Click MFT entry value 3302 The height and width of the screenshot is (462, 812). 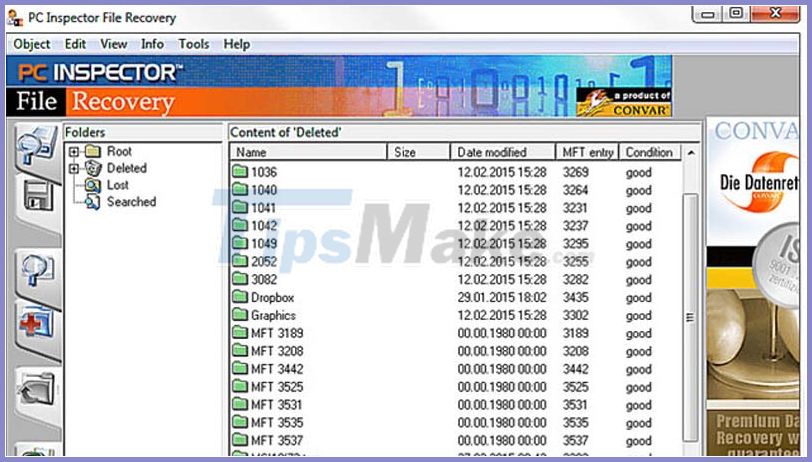click(575, 315)
